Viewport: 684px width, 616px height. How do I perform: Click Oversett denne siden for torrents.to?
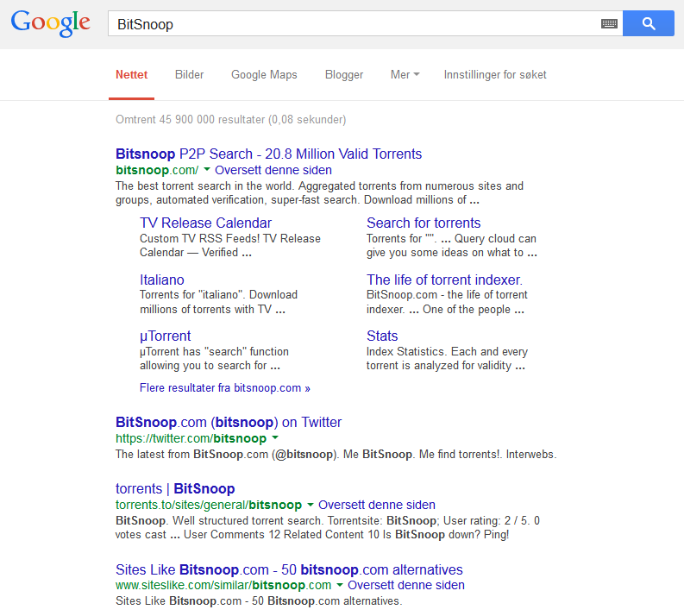377,505
